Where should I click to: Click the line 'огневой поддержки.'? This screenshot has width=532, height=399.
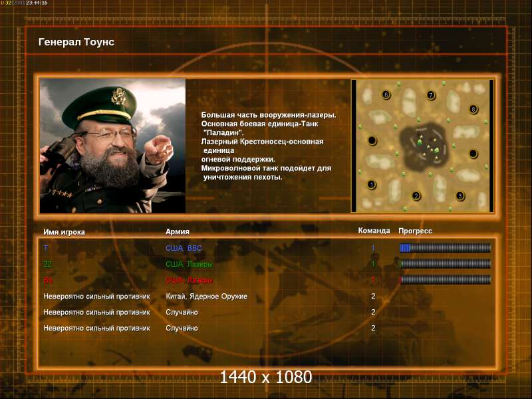[x=238, y=159]
